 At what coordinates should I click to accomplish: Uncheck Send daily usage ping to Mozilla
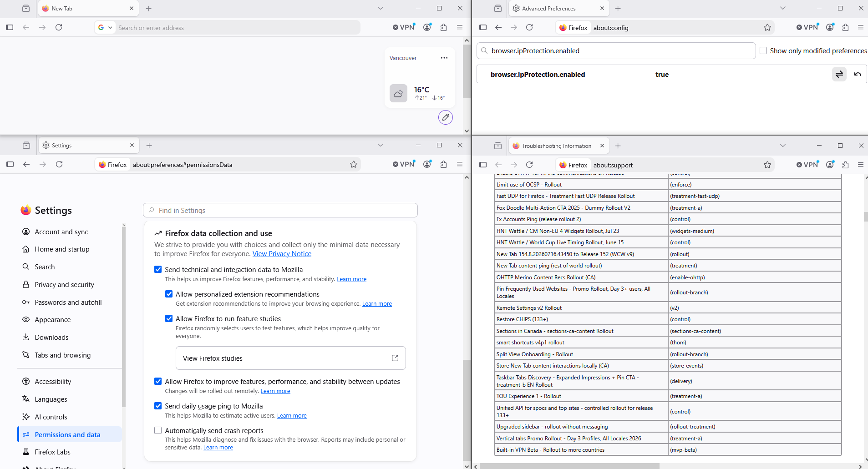point(158,406)
